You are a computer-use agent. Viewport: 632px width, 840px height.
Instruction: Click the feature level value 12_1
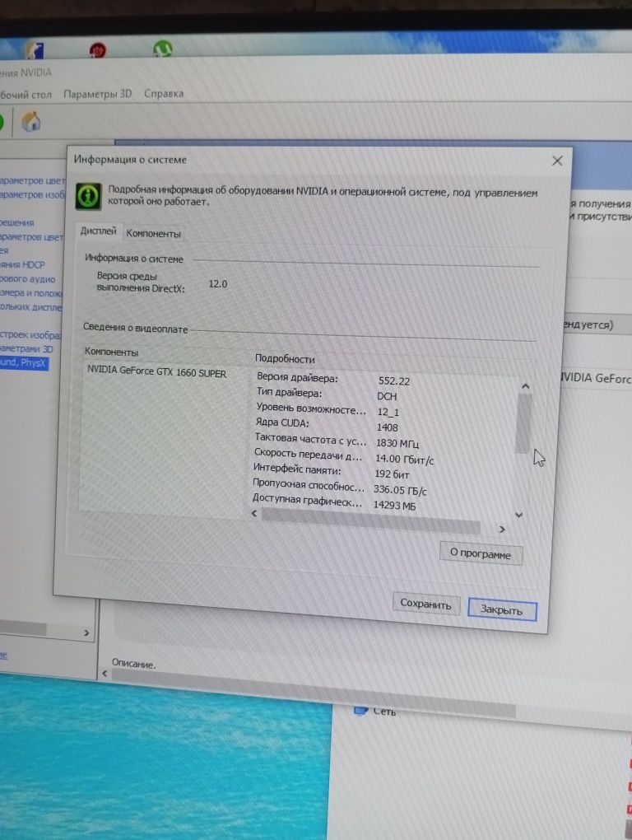pyautogui.click(x=388, y=412)
